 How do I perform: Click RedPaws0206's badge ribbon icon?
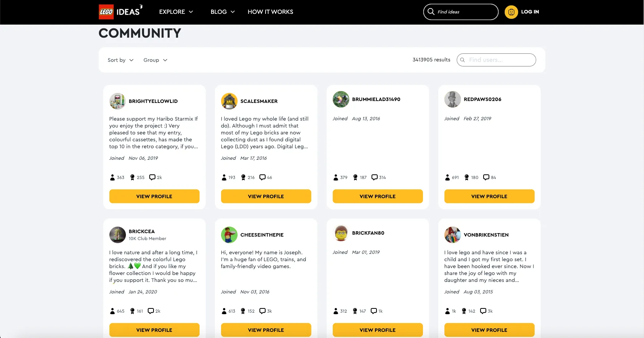467,177
